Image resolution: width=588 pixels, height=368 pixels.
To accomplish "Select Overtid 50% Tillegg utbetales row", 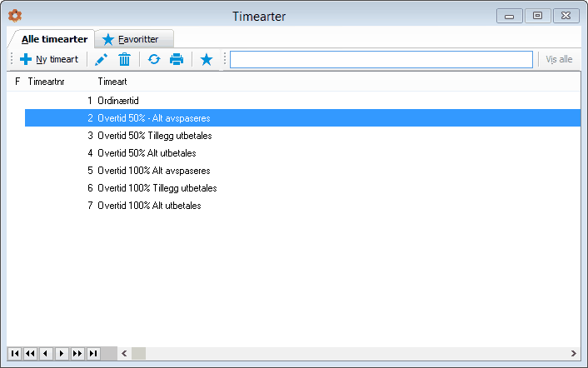I will 302,135.
